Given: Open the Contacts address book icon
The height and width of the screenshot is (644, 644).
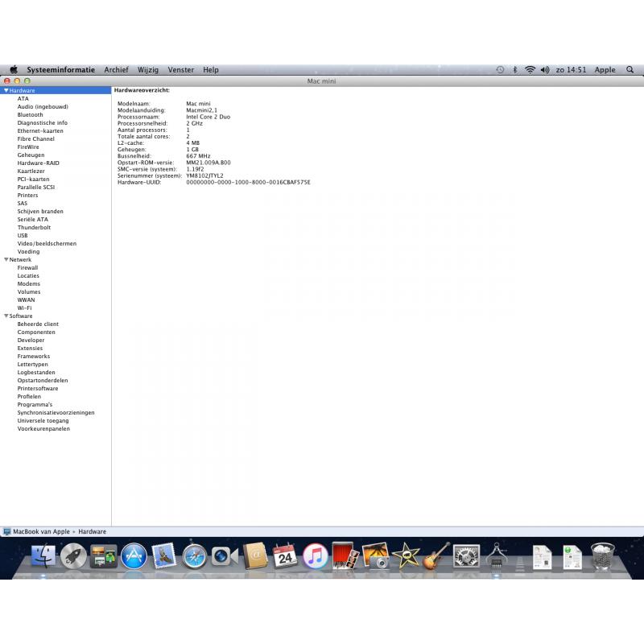Looking at the screenshot, I should coord(255,556).
